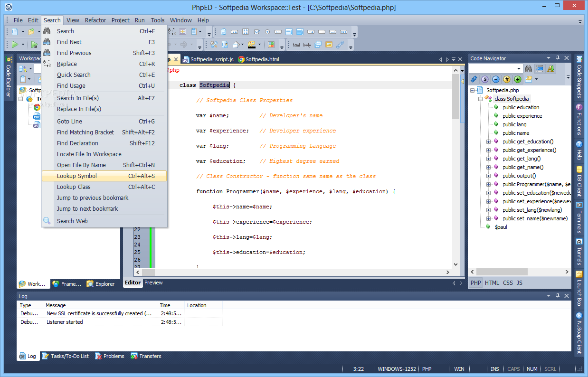Open the Problems tab
Screen dimensions: 588x377
(x=110, y=356)
